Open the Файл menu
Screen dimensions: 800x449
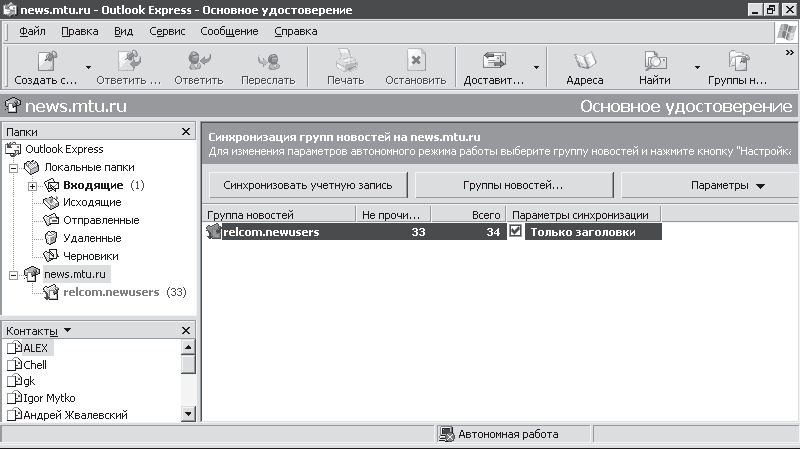coord(32,32)
